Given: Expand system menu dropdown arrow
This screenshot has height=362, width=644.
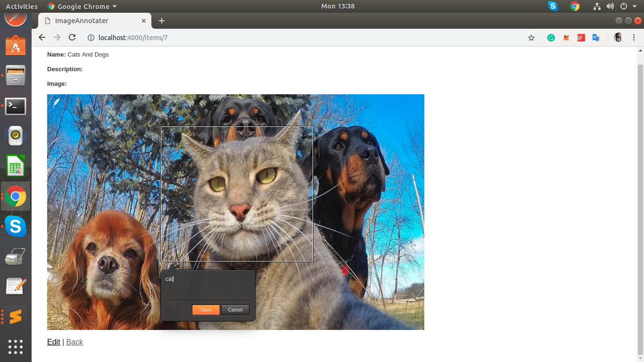Looking at the screenshot, I should point(635,7).
